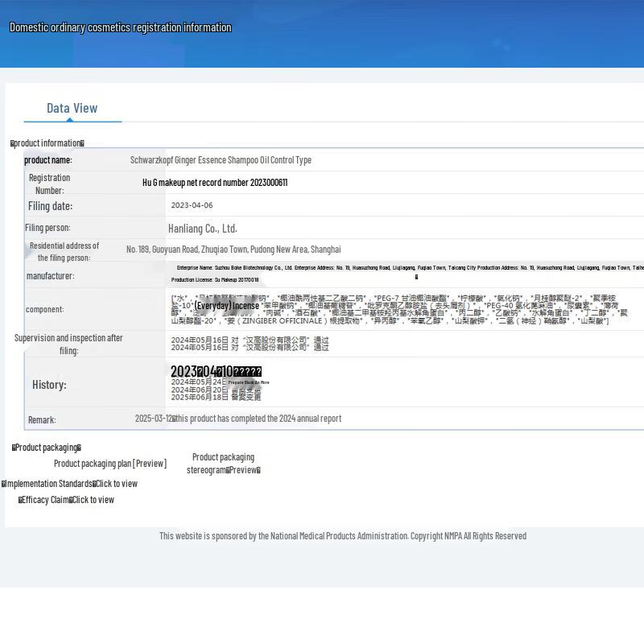Viewport: 644px width, 644px height.
Task: Click the registration number Hu G makeup 2023000611
Action: pos(215,183)
